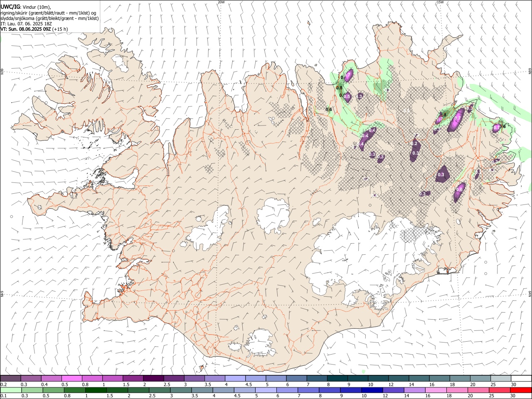Click the '15W' longitude label

click(440, 2)
